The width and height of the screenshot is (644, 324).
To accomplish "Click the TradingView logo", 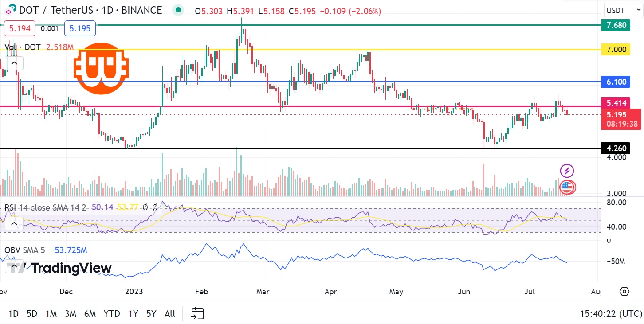I will 59,268.
